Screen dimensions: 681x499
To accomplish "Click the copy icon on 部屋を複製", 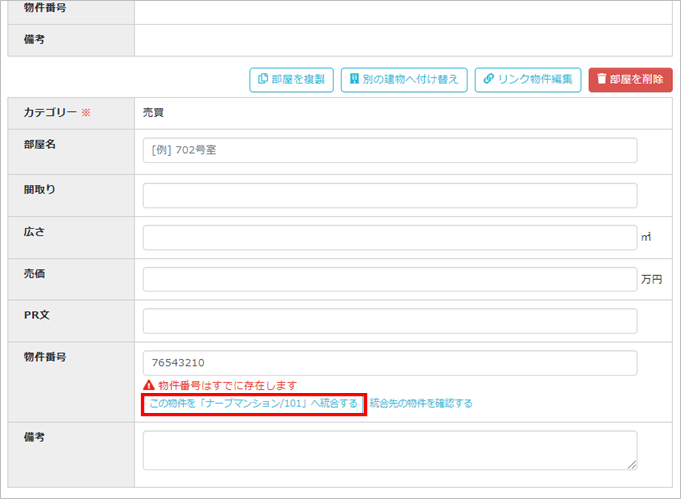I will pyautogui.click(x=262, y=80).
